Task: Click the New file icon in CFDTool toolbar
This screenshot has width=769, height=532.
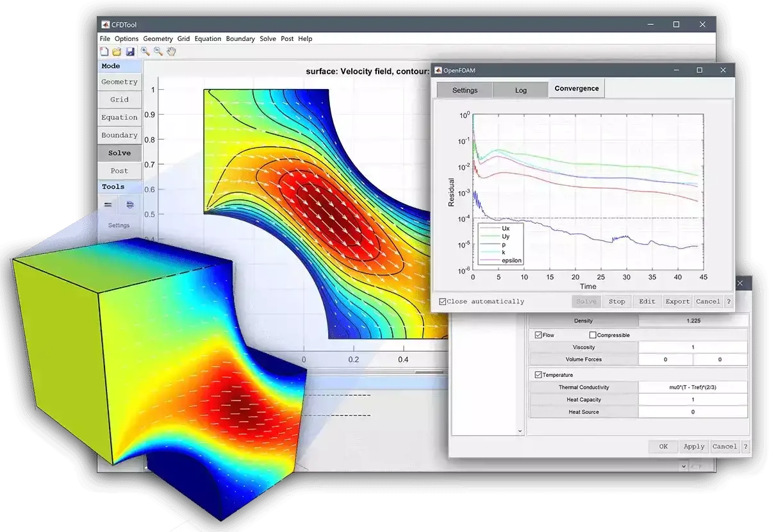Action: [104, 51]
